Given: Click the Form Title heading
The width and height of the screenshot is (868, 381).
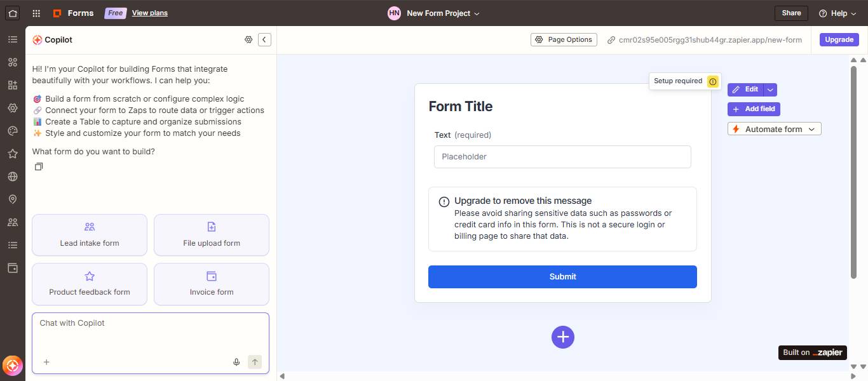Looking at the screenshot, I should 461,107.
